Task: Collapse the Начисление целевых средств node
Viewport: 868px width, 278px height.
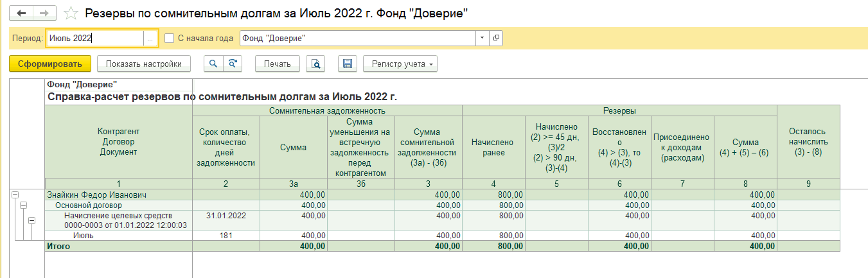Action: (31, 220)
